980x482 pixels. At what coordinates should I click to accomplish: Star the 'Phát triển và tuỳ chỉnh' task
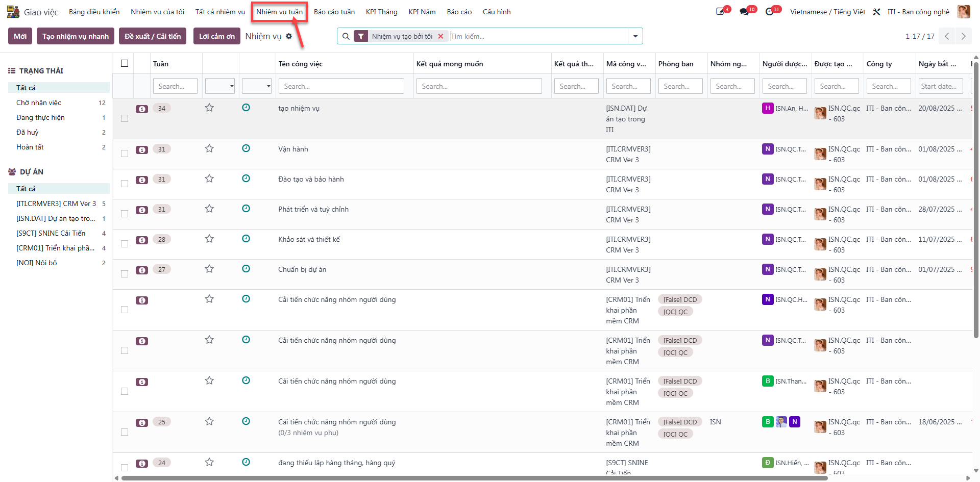coord(209,209)
